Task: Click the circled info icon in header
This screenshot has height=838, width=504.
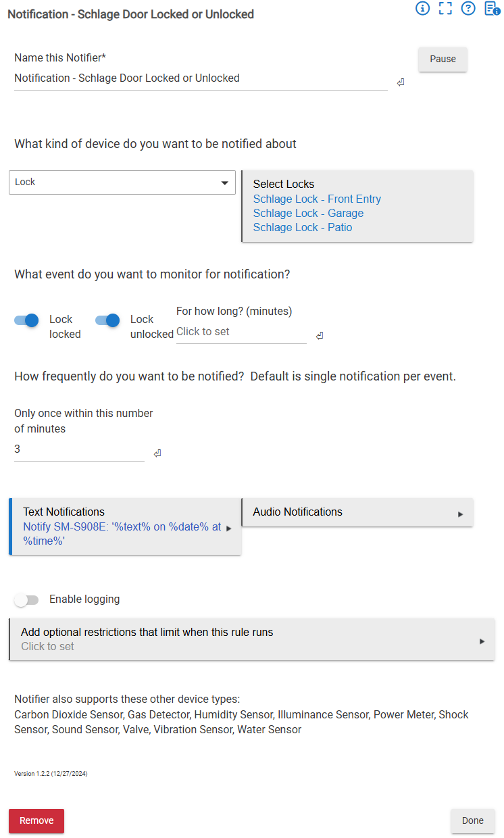Action: 423,9
